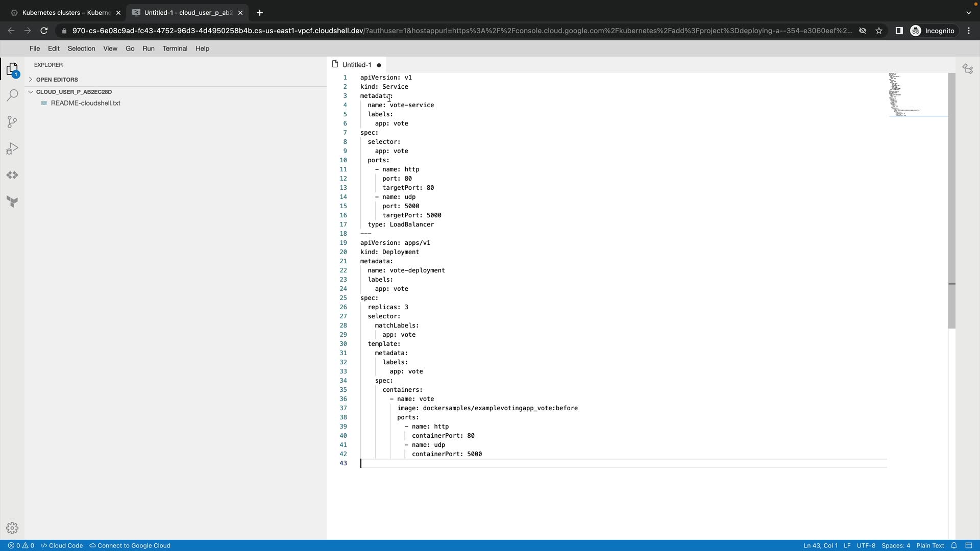Click the notifications bell in status bar
Image resolution: width=980 pixels, height=551 pixels.
coord(953,545)
